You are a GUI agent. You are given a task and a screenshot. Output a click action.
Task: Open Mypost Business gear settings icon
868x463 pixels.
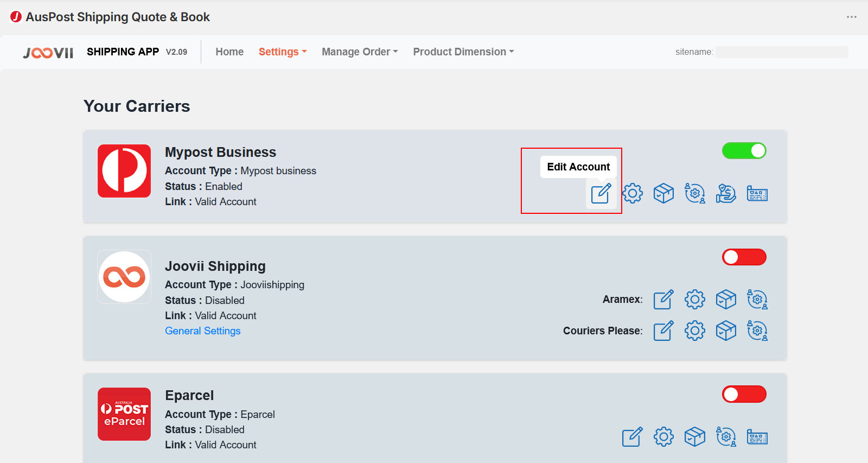pyautogui.click(x=633, y=193)
